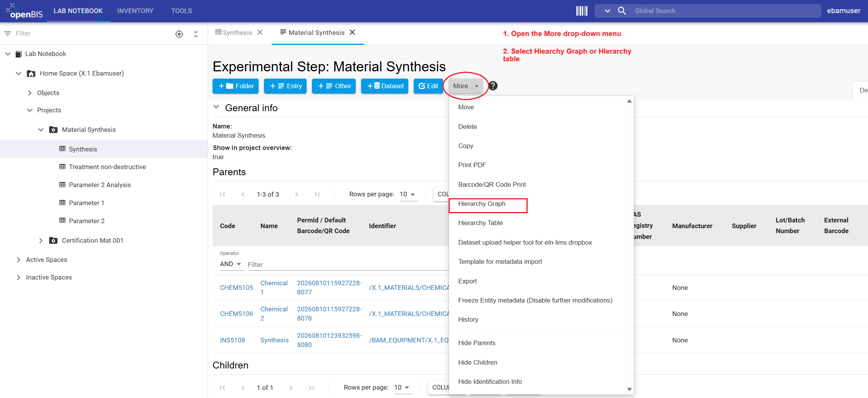This screenshot has width=868, height=398.
Task: Choose Hide Parents menu entry
Action: click(x=477, y=343)
